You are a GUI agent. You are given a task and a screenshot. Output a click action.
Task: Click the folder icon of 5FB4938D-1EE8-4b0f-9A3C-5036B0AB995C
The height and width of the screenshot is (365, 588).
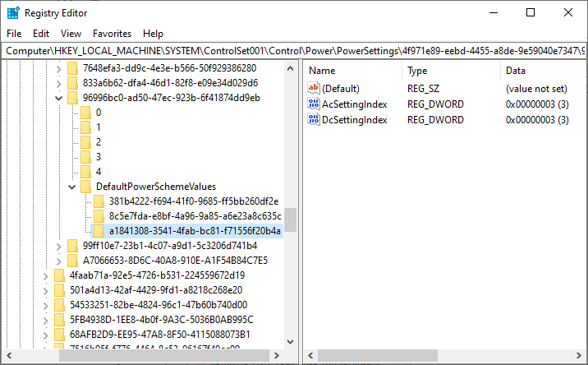point(59,320)
